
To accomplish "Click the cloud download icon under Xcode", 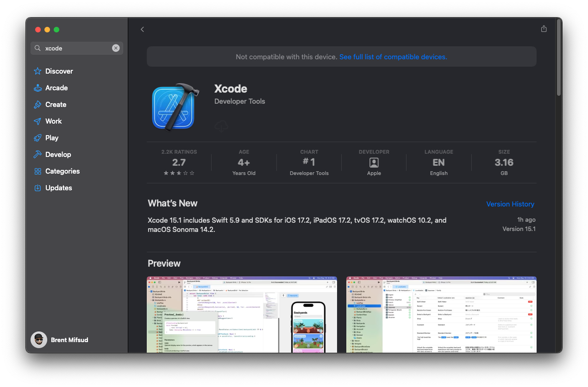I will pos(221,125).
